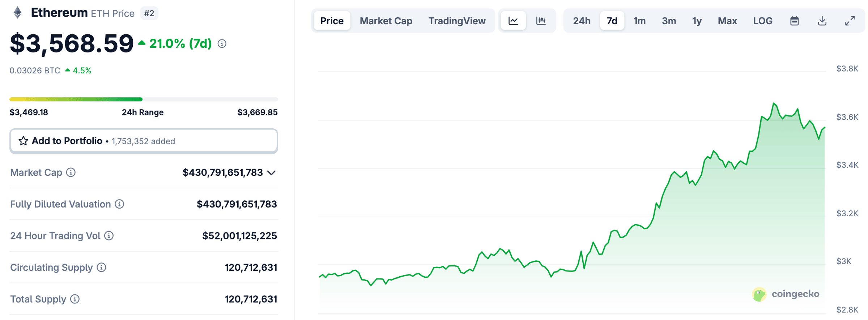Viewport: 868px width, 320px height.
Task: Click the Market Cap info icon
Action: pyautogui.click(x=71, y=172)
